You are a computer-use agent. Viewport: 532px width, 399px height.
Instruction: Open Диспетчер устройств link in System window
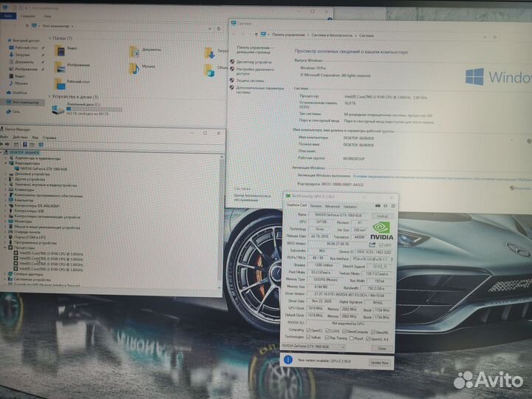(253, 62)
